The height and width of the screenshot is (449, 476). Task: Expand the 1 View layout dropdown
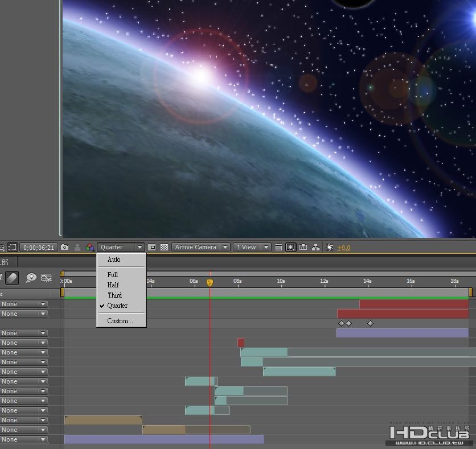tap(253, 248)
